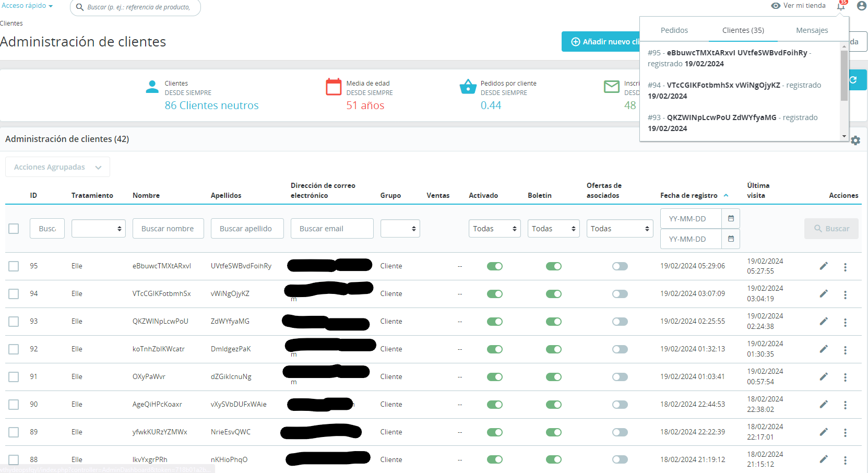The width and height of the screenshot is (868, 473).
Task: Open calendar for second registration date field
Action: (x=731, y=239)
